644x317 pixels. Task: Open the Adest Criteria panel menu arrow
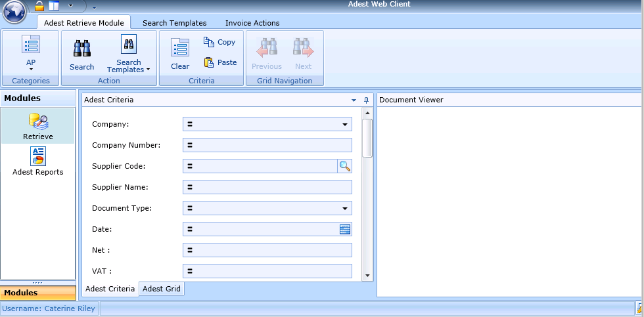(354, 100)
